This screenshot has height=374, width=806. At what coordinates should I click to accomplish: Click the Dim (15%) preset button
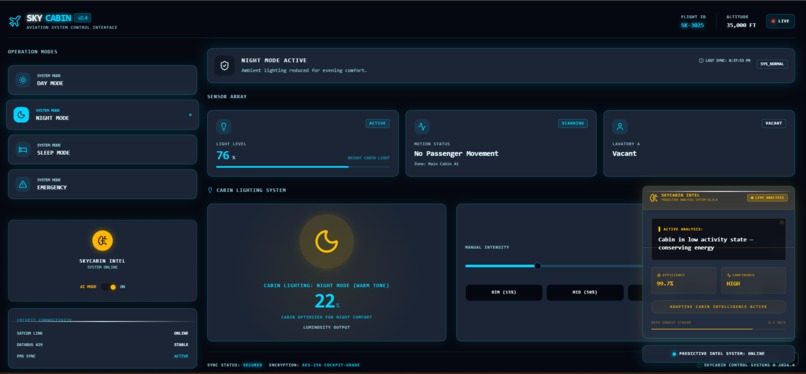504,292
